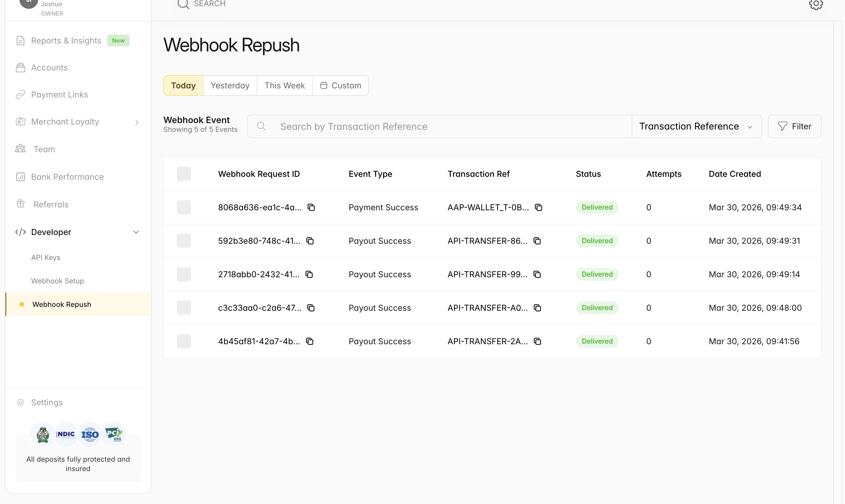Expand the Merchant Loyalty submenu chevron
This screenshot has width=845, height=504.
pos(137,122)
